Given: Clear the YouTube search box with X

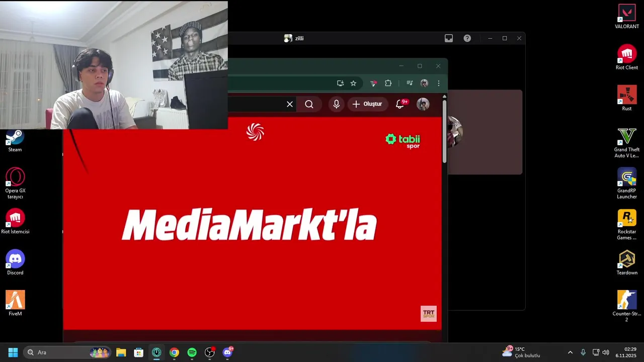Looking at the screenshot, I should 290,104.
